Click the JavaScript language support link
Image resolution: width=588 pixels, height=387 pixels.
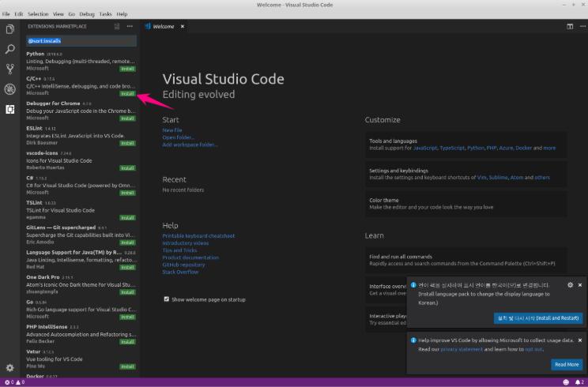click(x=425, y=148)
